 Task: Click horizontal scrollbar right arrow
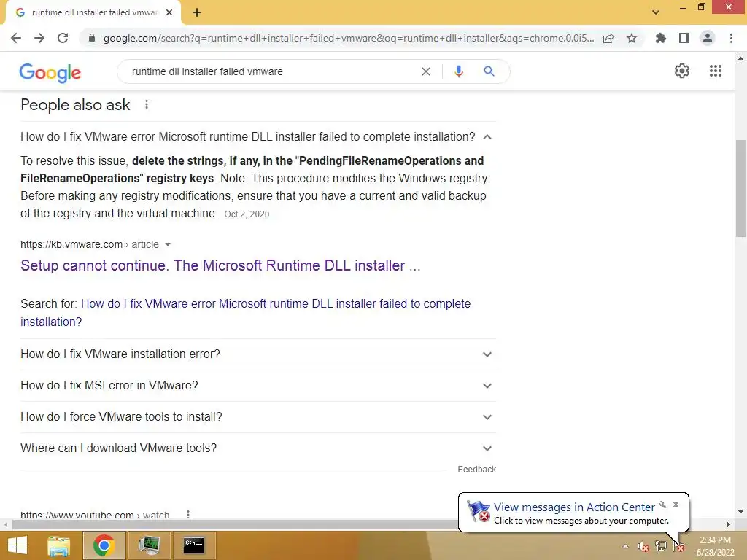click(729, 524)
